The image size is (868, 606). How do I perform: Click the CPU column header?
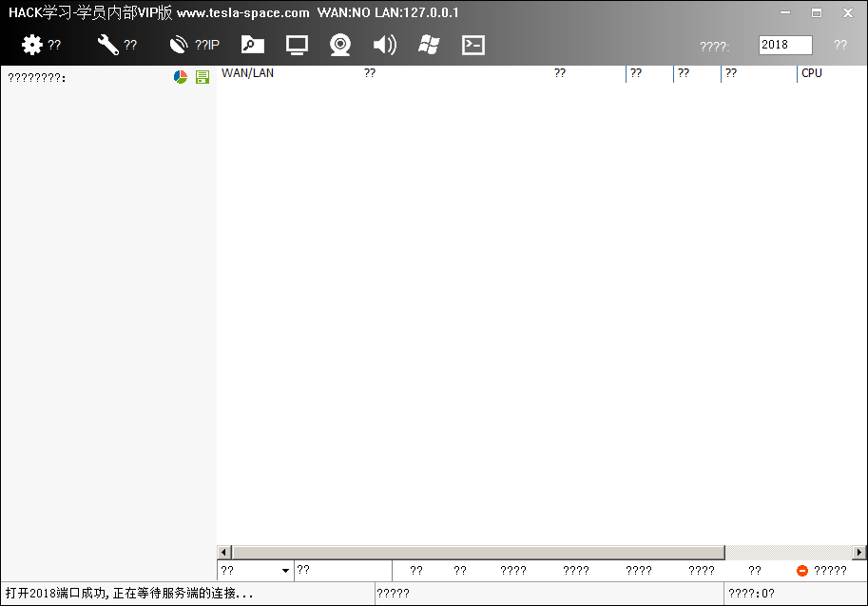coord(812,73)
